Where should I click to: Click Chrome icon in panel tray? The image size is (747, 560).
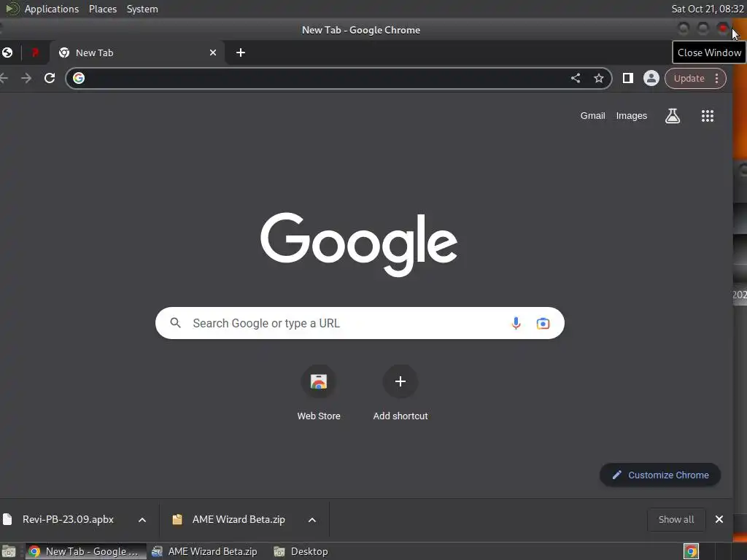(x=691, y=551)
